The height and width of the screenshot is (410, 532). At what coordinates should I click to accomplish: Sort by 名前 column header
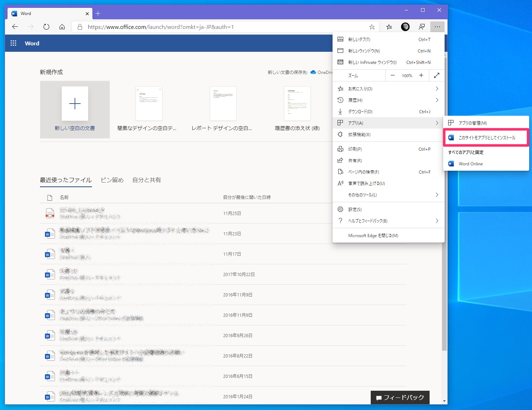[64, 197]
